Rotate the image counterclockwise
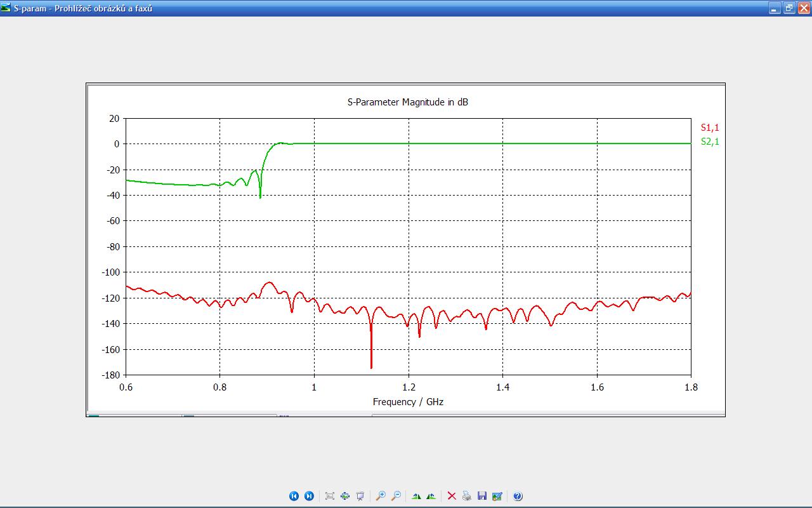Viewport: 812px width, 508px height. (431, 496)
